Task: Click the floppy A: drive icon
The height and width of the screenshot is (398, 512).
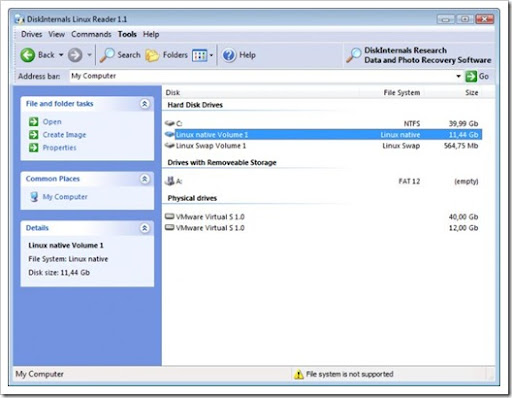Action: click(170, 181)
